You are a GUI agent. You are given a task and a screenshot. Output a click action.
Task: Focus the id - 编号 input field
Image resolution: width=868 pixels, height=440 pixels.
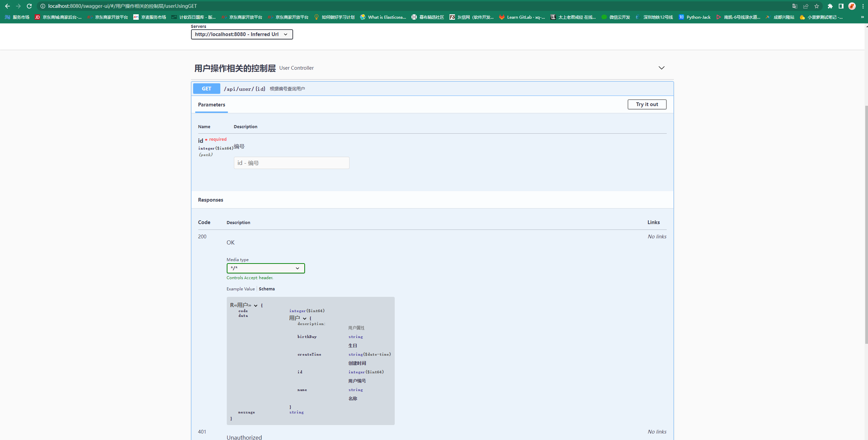pyautogui.click(x=291, y=163)
